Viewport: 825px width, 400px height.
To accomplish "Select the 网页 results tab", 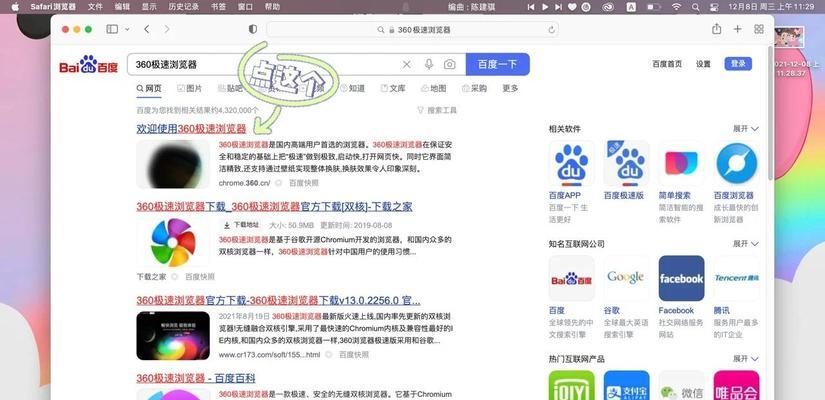I will 149,88.
